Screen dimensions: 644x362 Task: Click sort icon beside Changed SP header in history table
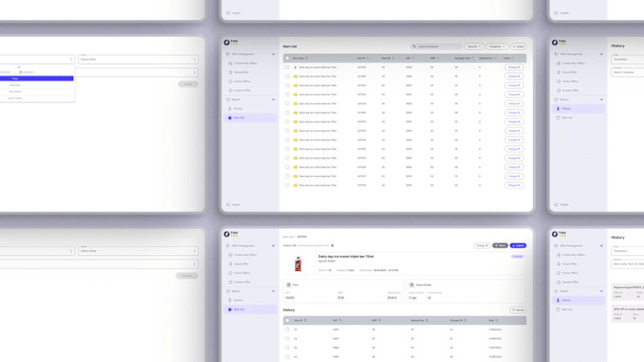point(465,320)
